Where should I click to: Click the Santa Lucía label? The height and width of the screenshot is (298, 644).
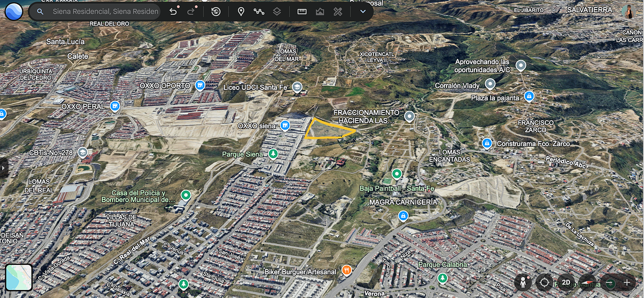pyautogui.click(x=67, y=42)
